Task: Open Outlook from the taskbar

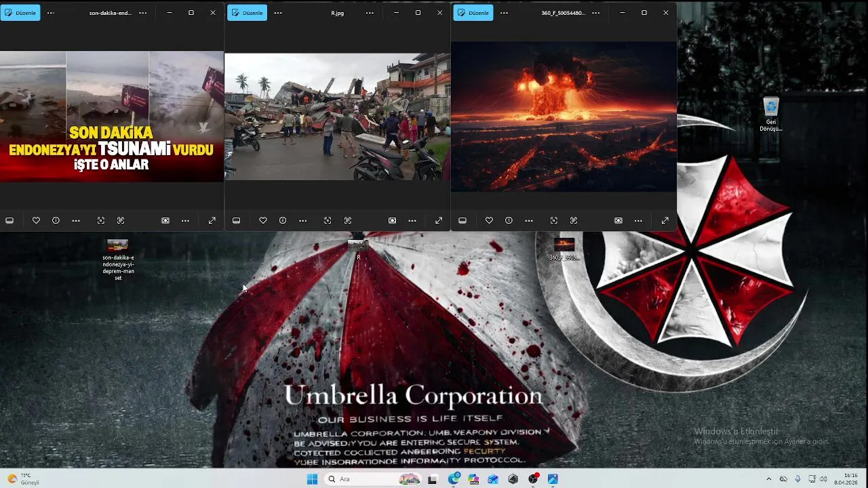Action: pyautogui.click(x=493, y=479)
